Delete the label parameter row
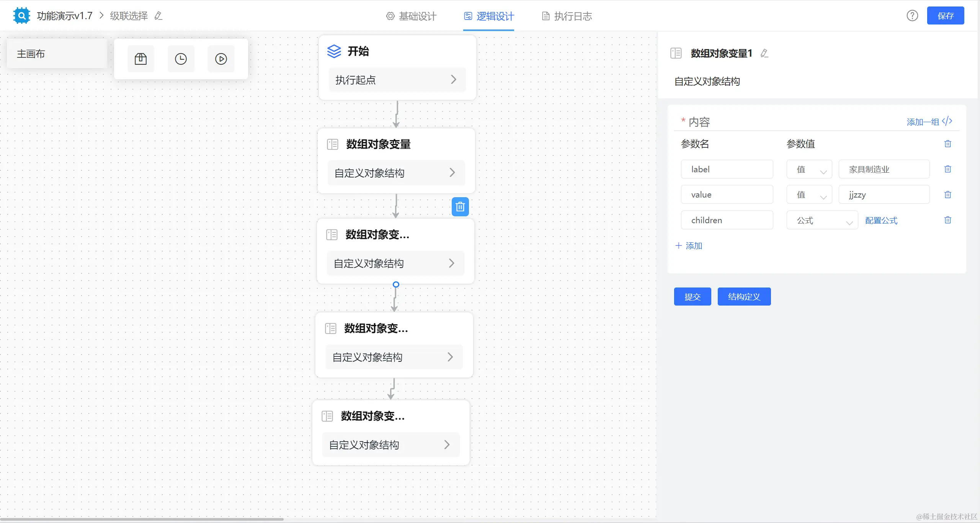This screenshot has width=980, height=523. (947, 169)
